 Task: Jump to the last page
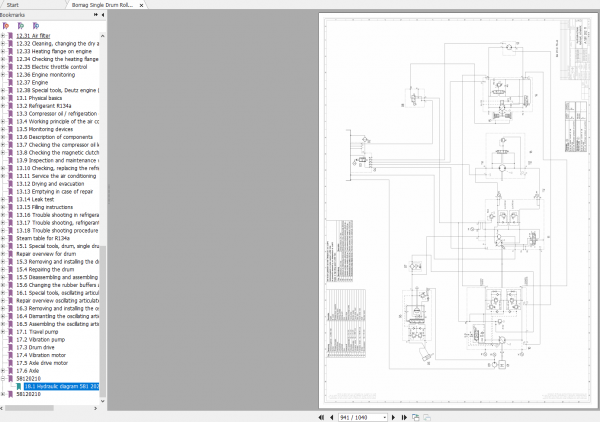click(x=404, y=417)
